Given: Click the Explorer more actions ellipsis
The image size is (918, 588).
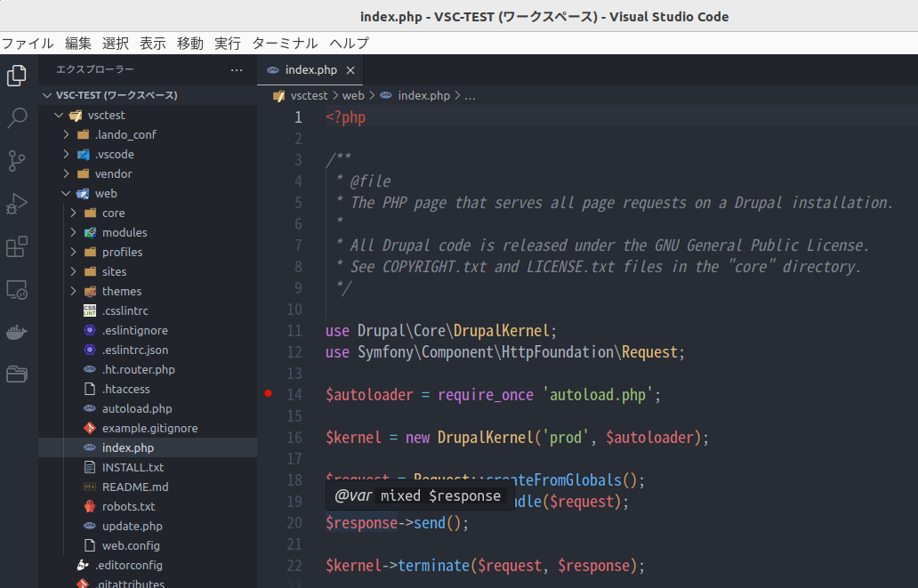Looking at the screenshot, I should [237, 69].
